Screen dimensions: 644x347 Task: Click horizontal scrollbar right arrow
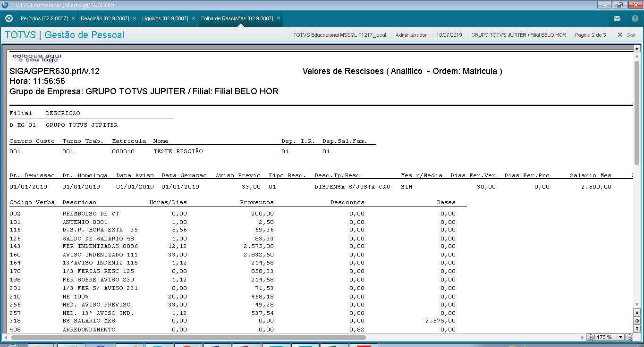582,337
